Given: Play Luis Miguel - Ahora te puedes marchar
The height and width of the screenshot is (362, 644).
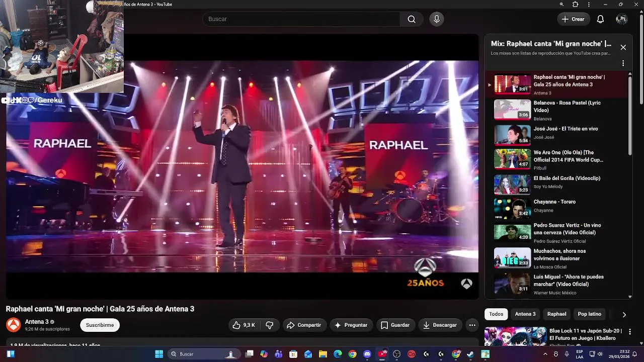Looking at the screenshot, I should 557,283.
